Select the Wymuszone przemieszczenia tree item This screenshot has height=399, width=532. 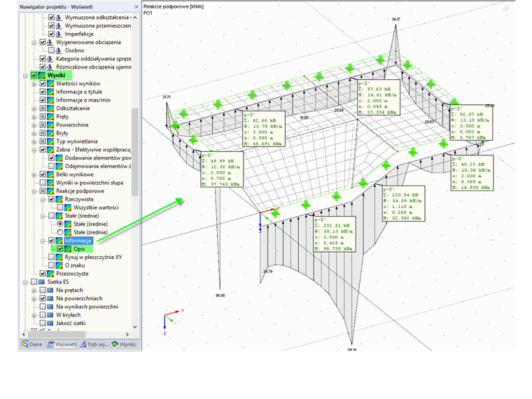98,26
